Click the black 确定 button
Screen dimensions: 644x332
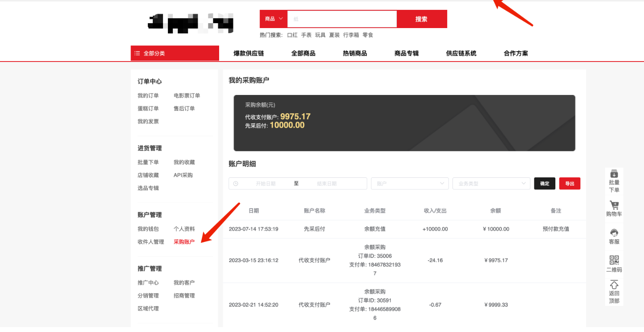point(544,184)
